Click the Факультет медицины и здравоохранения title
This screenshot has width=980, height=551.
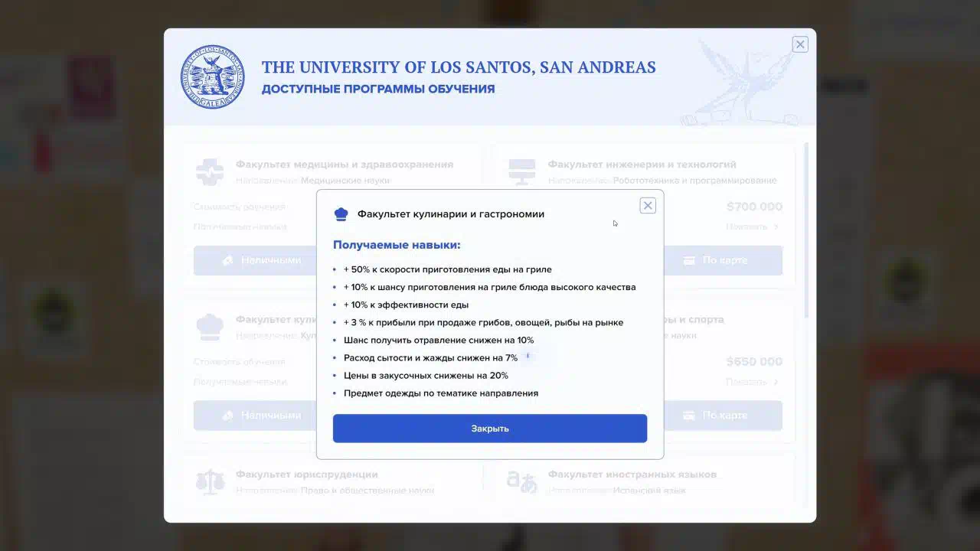345,165
